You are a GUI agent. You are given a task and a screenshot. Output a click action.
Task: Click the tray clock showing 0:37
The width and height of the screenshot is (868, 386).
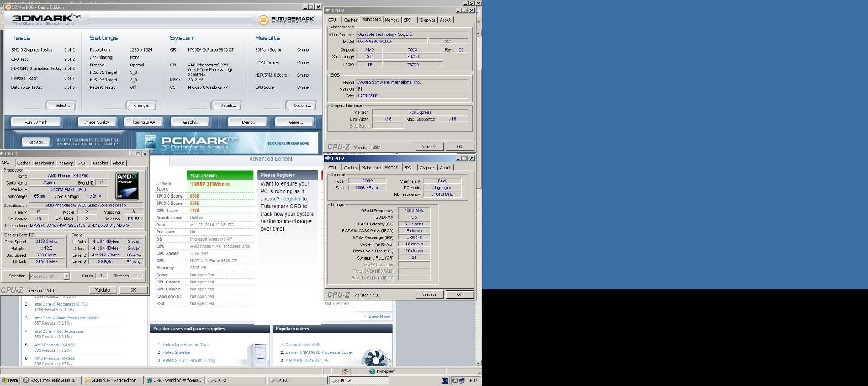click(x=473, y=381)
